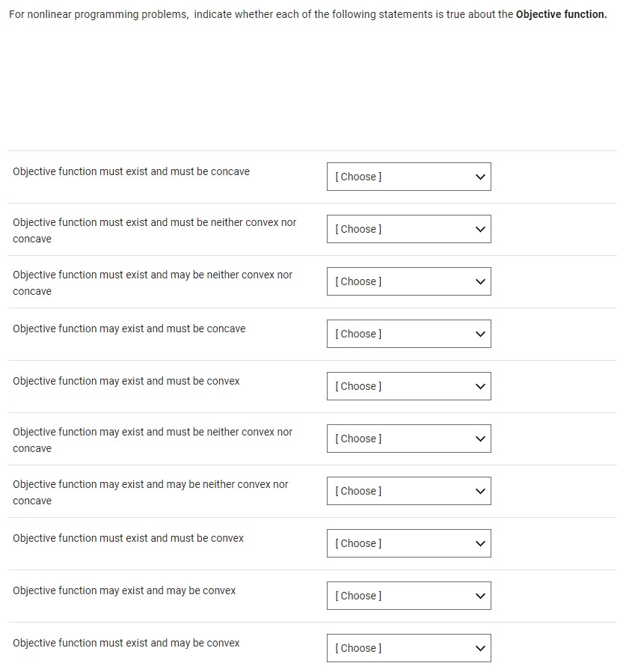617x672 pixels.
Task: Open dropdown for 'may exist, must be neither' statement
Action: coord(408,439)
